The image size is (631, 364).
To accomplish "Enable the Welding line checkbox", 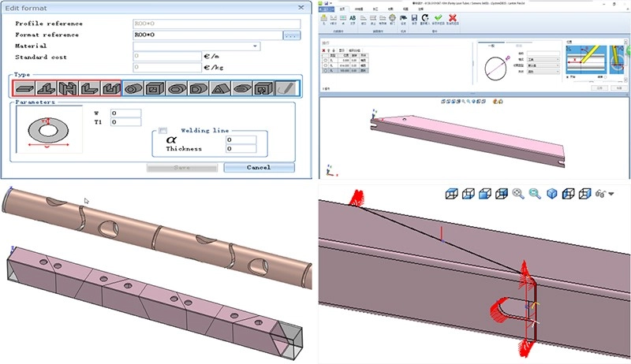I will [x=162, y=131].
